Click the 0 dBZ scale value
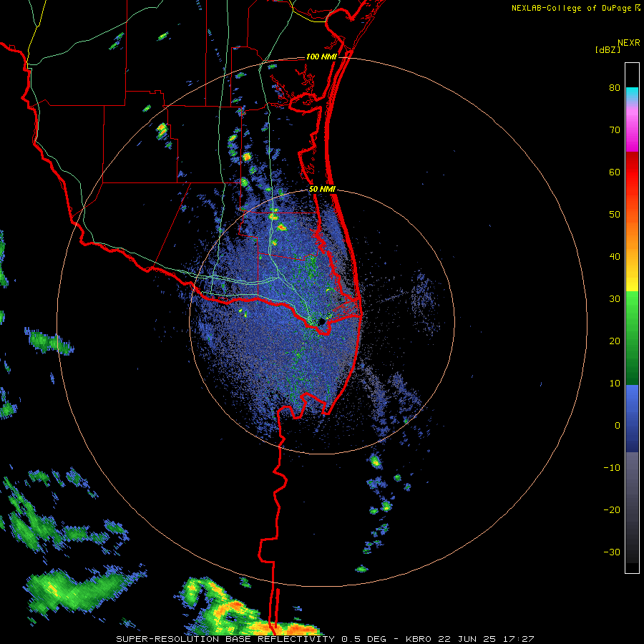 [x=618, y=426]
